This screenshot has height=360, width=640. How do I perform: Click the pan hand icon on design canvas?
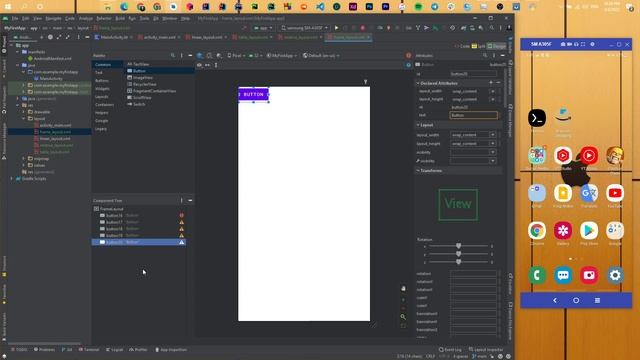click(x=403, y=288)
